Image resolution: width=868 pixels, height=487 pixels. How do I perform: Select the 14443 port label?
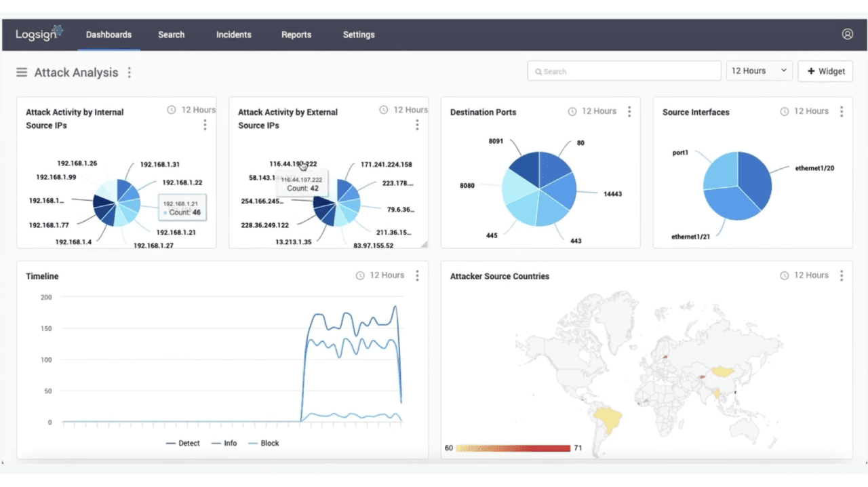tap(612, 194)
